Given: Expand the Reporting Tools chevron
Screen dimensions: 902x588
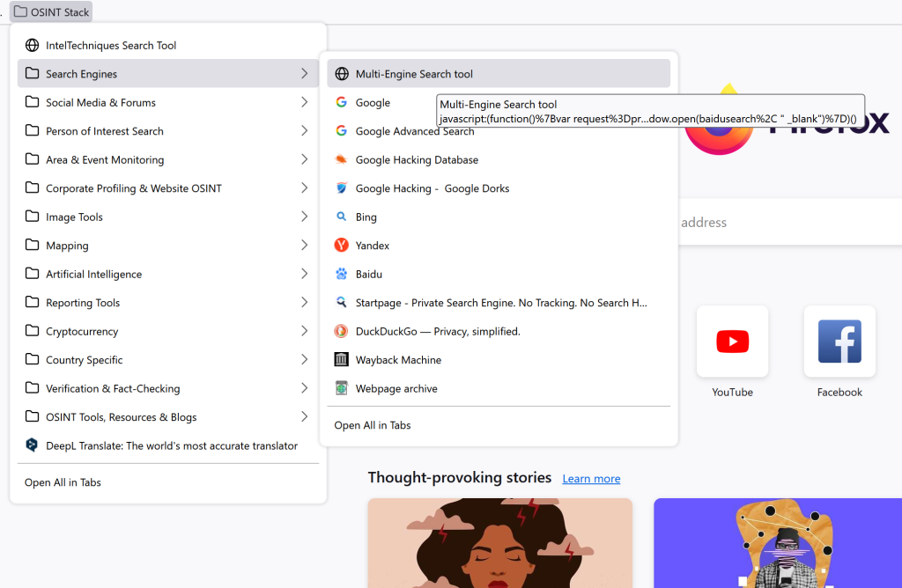Looking at the screenshot, I should coord(304,302).
